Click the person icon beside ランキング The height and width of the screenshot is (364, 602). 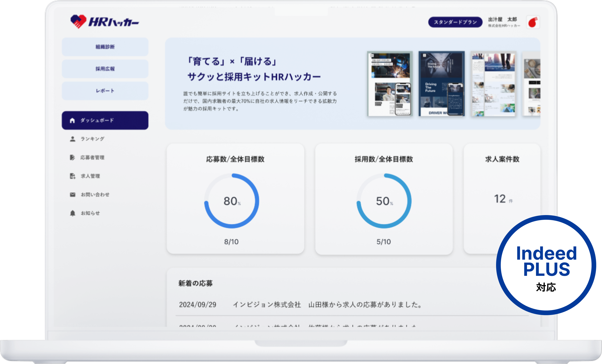[72, 139]
